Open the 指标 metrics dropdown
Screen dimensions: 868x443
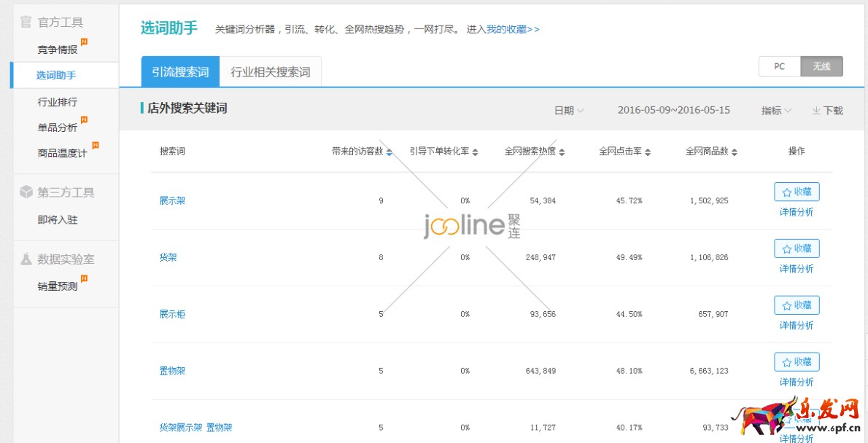[x=776, y=111]
